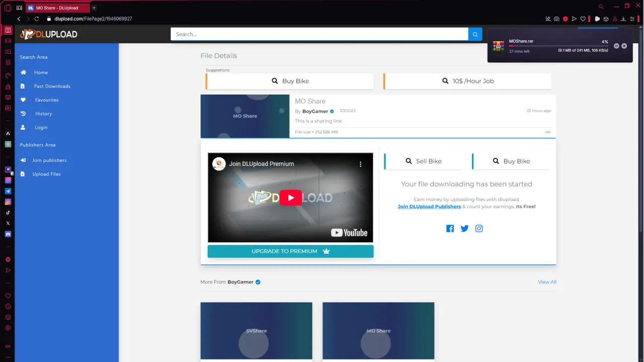Image resolution: width=644 pixels, height=362 pixels.
Task: Click the Buy Bike suggestion beside Sell Bike
Action: [x=511, y=161]
